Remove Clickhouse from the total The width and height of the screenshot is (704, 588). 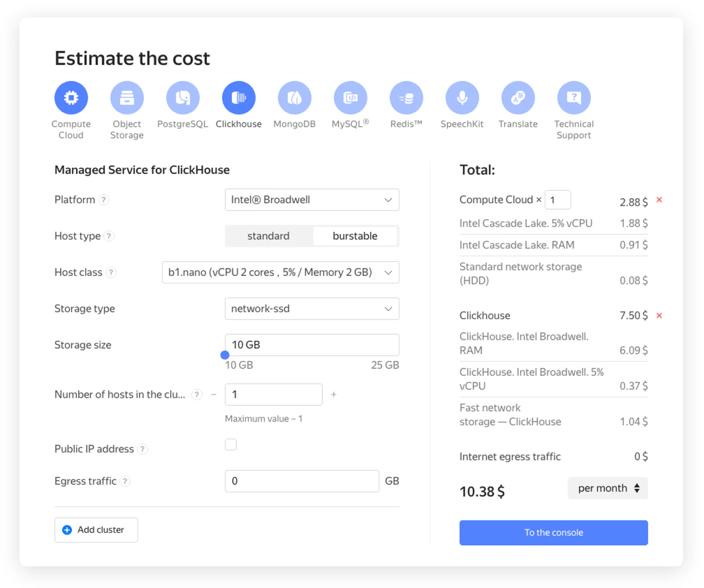coord(659,315)
